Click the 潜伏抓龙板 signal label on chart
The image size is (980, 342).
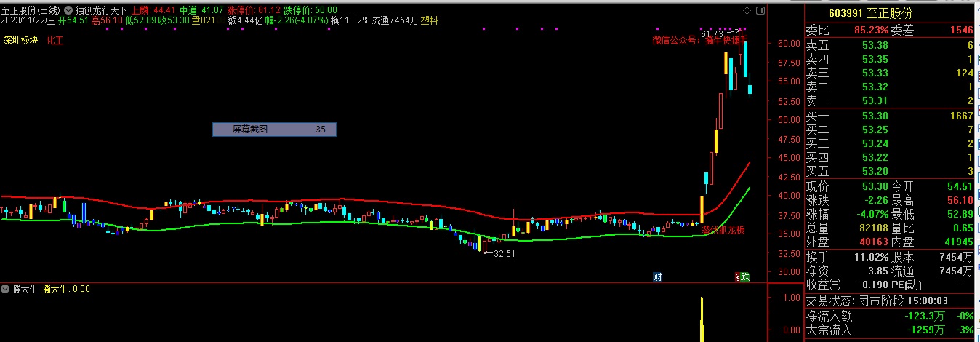(723, 230)
